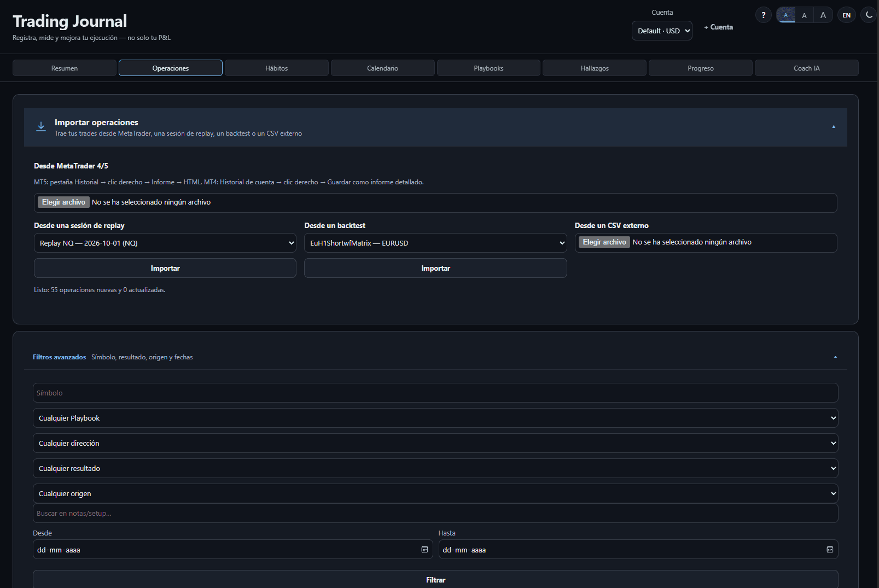The width and height of the screenshot is (879, 588).
Task: Select the medium font size A
Action: point(804,15)
